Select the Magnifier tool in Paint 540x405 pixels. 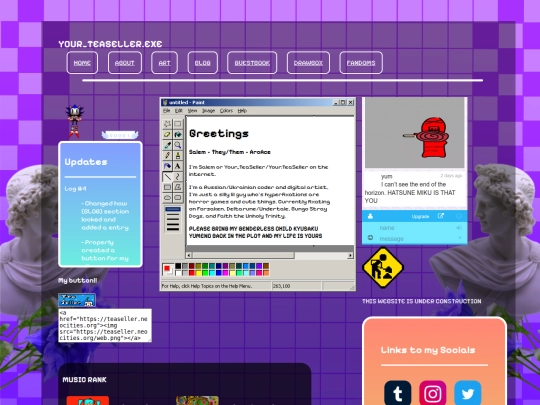coord(178,145)
